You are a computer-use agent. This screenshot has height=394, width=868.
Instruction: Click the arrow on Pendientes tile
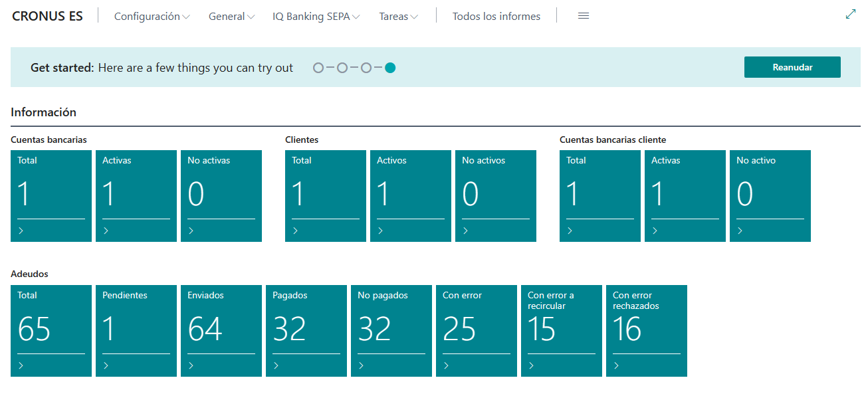click(106, 365)
